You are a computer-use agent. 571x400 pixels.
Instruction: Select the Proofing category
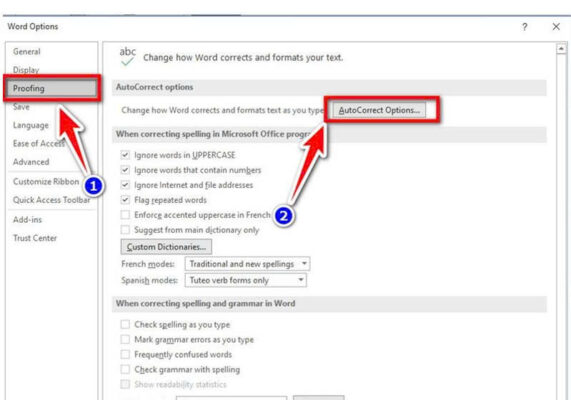(x=52, y=88)
